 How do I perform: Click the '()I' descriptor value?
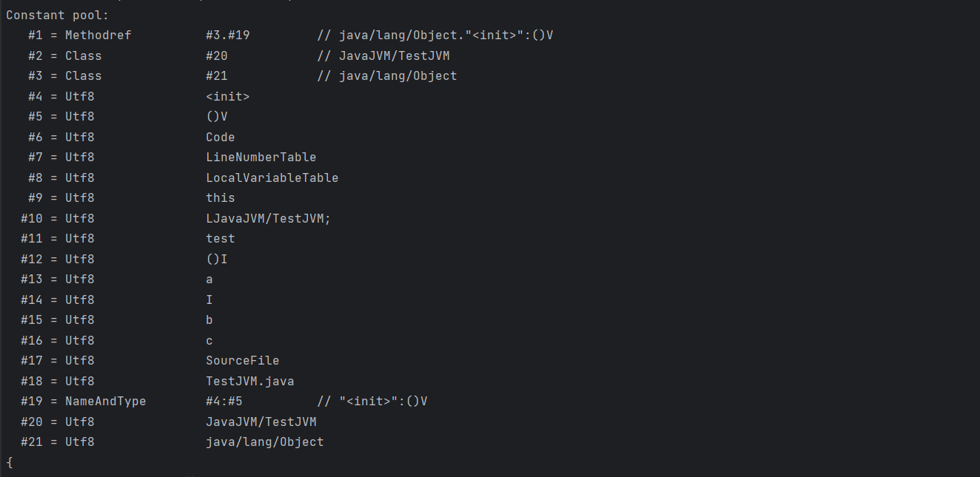click(217, 259)
